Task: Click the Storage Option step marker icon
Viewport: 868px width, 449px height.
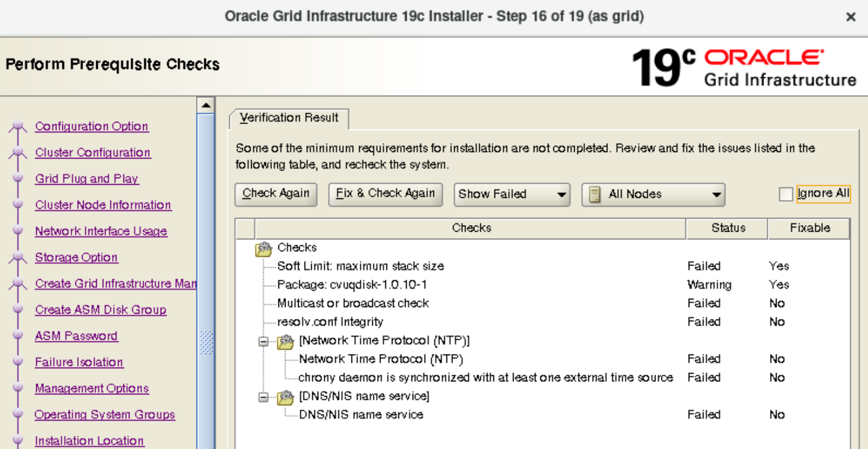Action: (18, 258)
